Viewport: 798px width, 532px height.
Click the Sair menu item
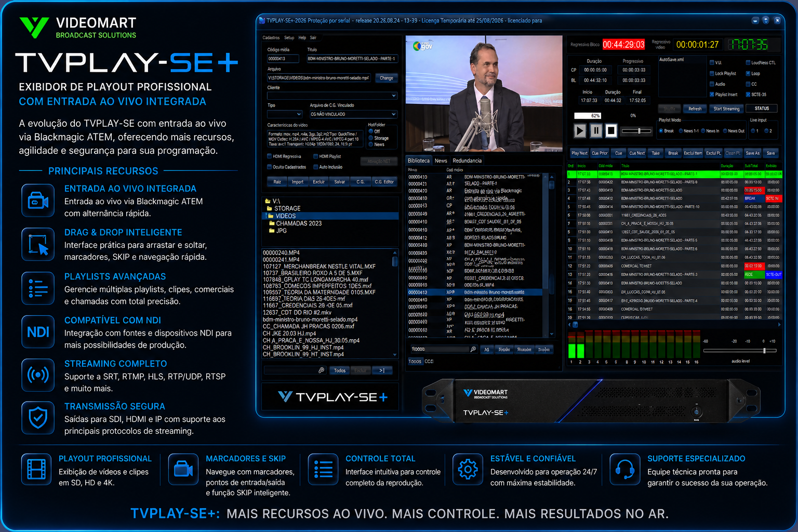tap(313, 38)
